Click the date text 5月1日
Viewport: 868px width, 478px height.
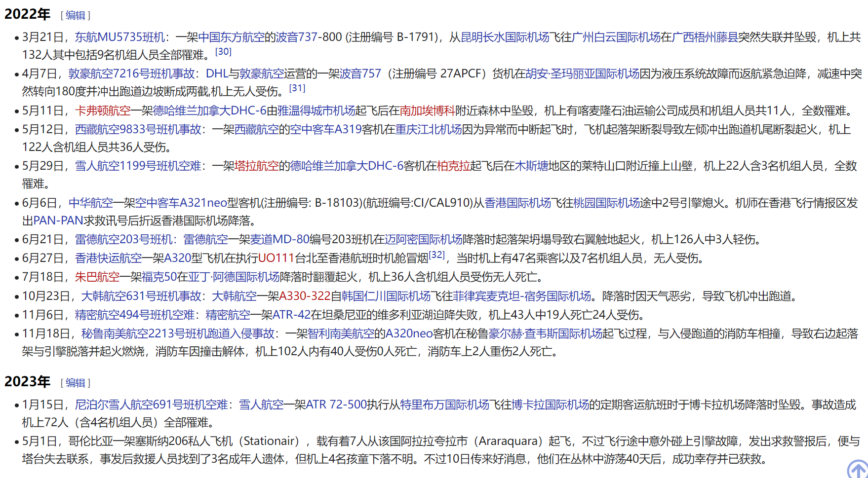[39, 441]
